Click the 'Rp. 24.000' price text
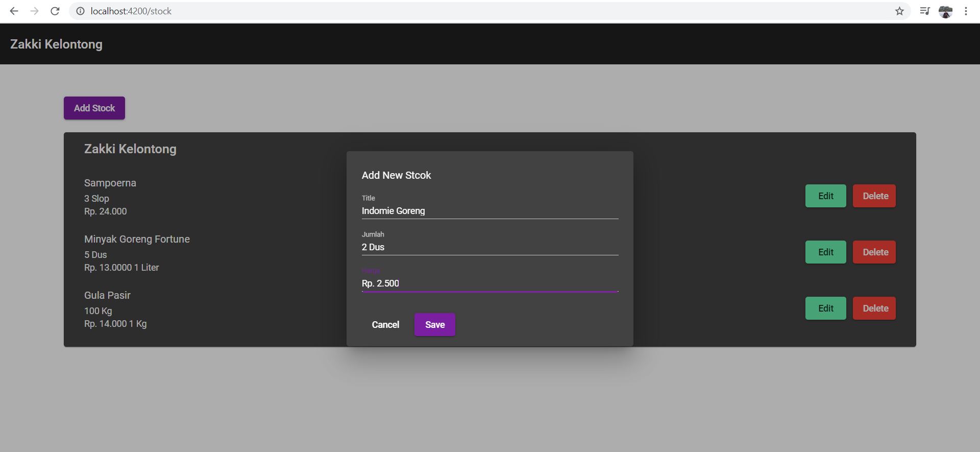The height and width of the screenshot is (452, 980). point(106,211)
